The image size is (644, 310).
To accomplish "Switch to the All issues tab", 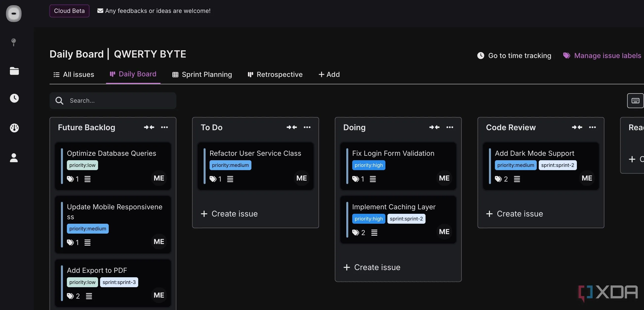I will (74, 74).
